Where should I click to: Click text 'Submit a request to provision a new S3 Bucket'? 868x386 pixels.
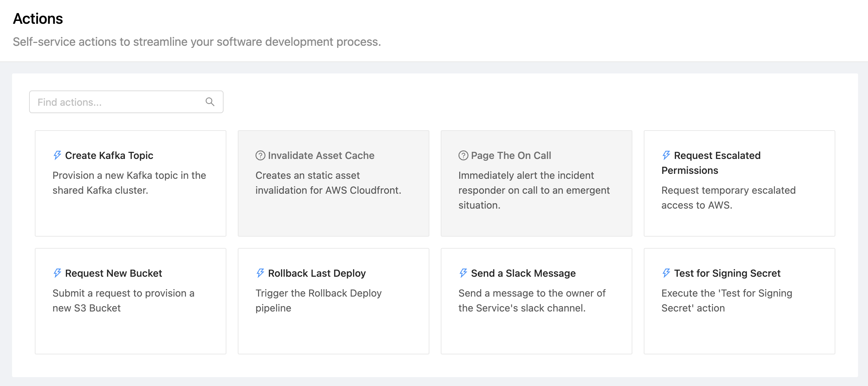pos(123,300)
